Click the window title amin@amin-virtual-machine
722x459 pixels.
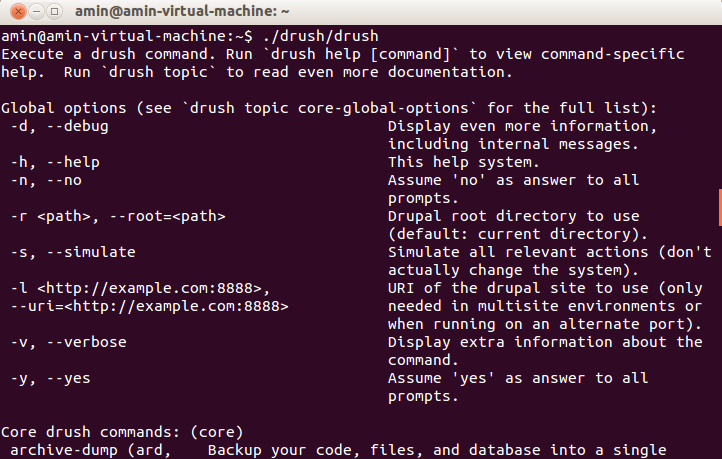click(x=182, y=12)
